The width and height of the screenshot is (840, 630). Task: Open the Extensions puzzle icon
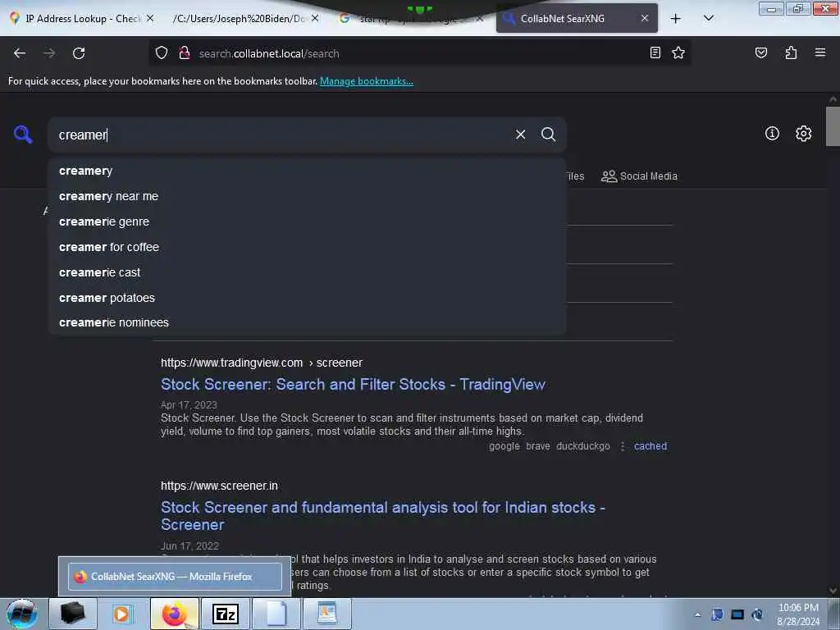791,52
